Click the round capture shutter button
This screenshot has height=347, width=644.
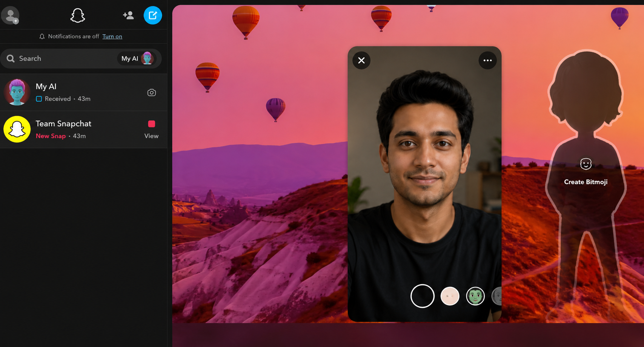tap(423, 296)
